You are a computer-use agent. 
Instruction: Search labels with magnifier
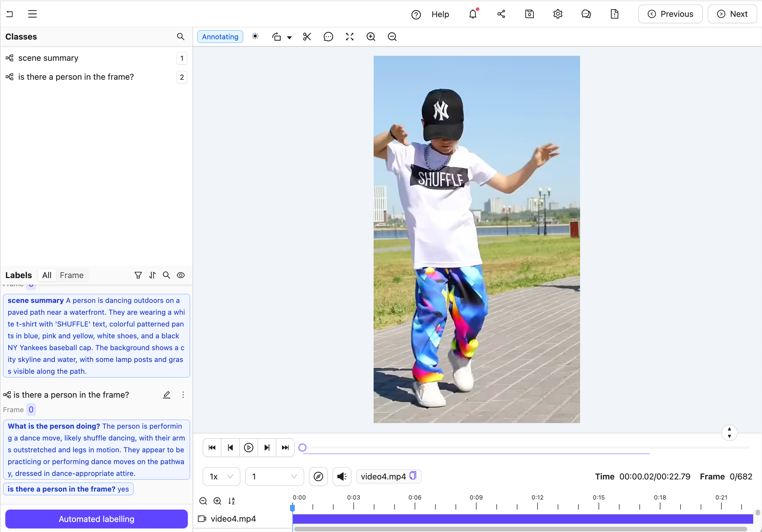pos(166,275)
